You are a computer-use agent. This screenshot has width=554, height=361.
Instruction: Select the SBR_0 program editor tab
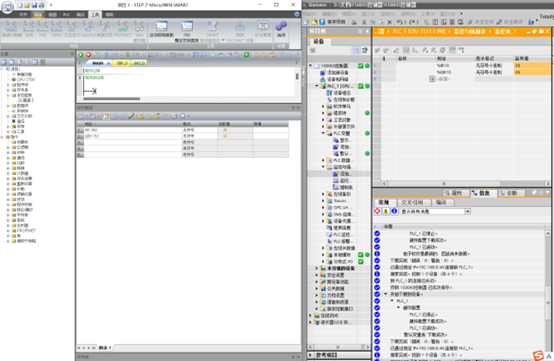pyautogui.click(x=122, y=63)
